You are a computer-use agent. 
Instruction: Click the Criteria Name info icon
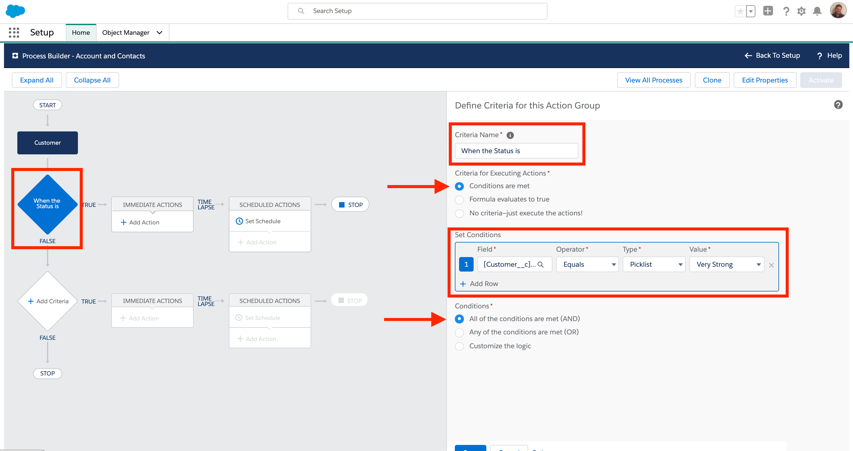510,135
